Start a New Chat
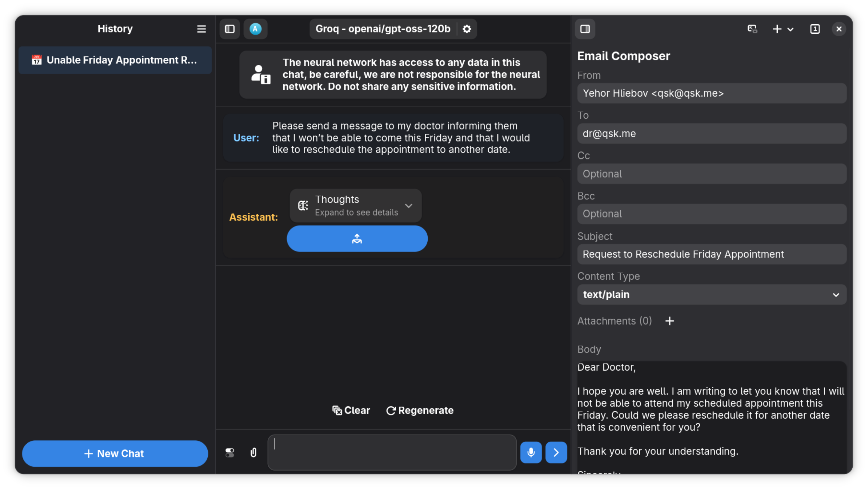The height and width of the screenshot is (489, 868). (x=115, y=453)
